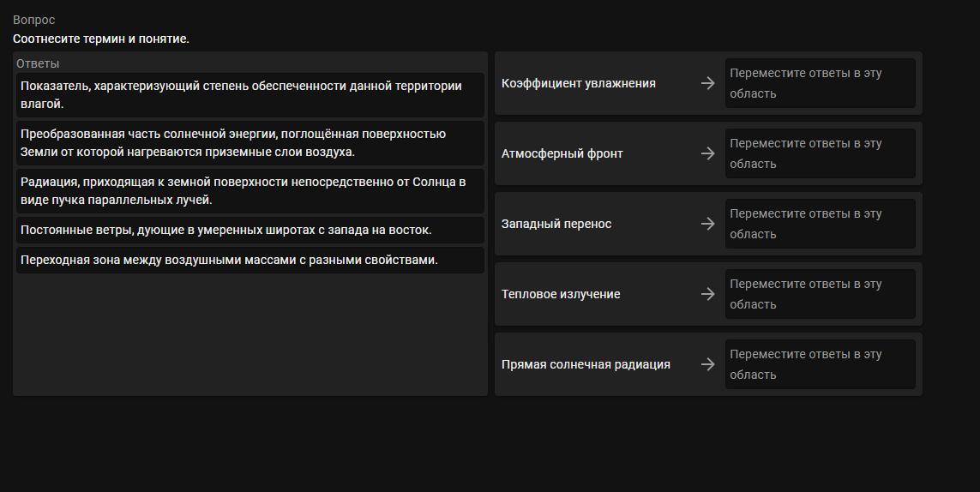Viewport: 980px width, 492px height.
Task: Choose the answer Переходная зона между воздушными массами
Action: [x=250, y=260]
